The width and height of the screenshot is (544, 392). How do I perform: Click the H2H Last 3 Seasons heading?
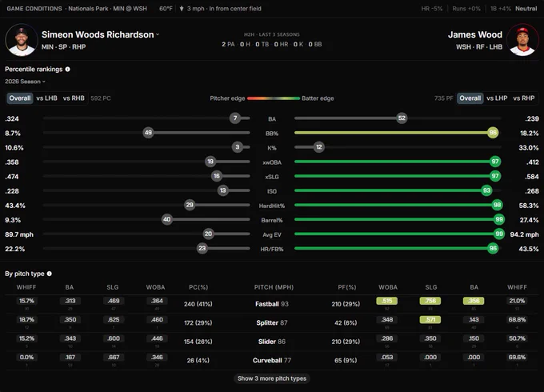coord(272,34)
